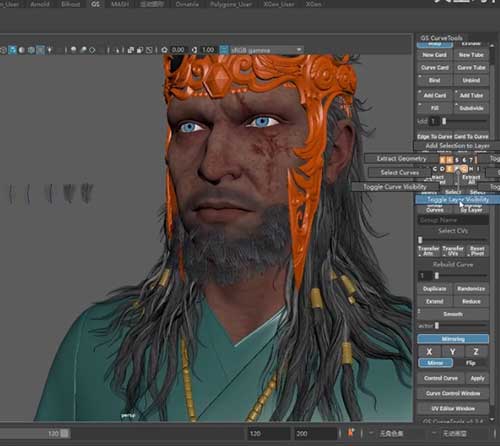The height and width of the screenshot is (446, 500).
Task: Select Extract Geometry marking menu entry
Action: (x=401, y=159)
